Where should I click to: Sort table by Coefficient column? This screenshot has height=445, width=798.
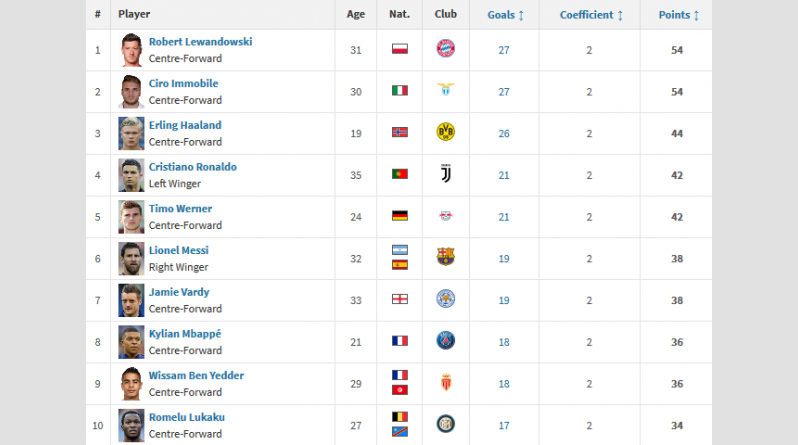tap(591, 15)
